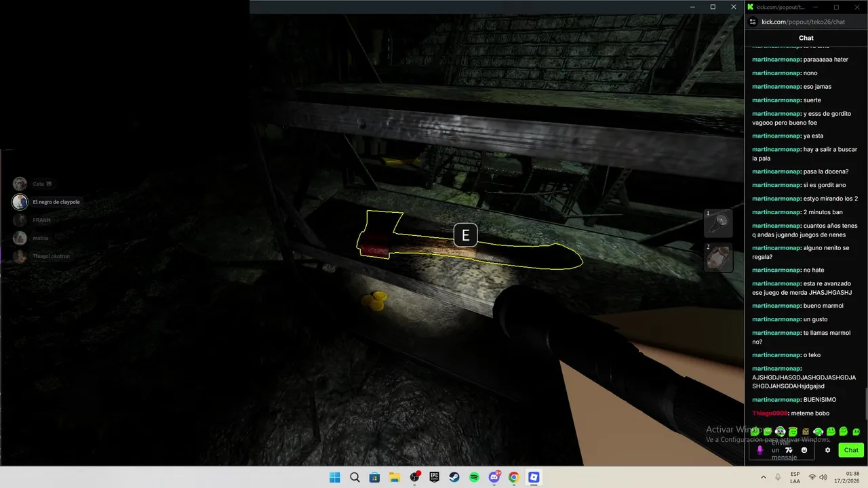Screen dimensions: 868x488
Task: Insert the first green Kick emote
Action: [x=755, y=432]
